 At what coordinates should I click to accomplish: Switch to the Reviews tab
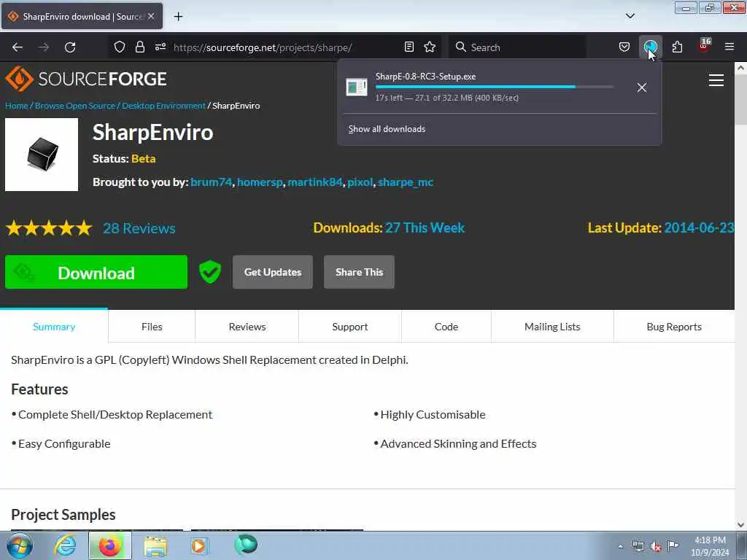[247, 327]
